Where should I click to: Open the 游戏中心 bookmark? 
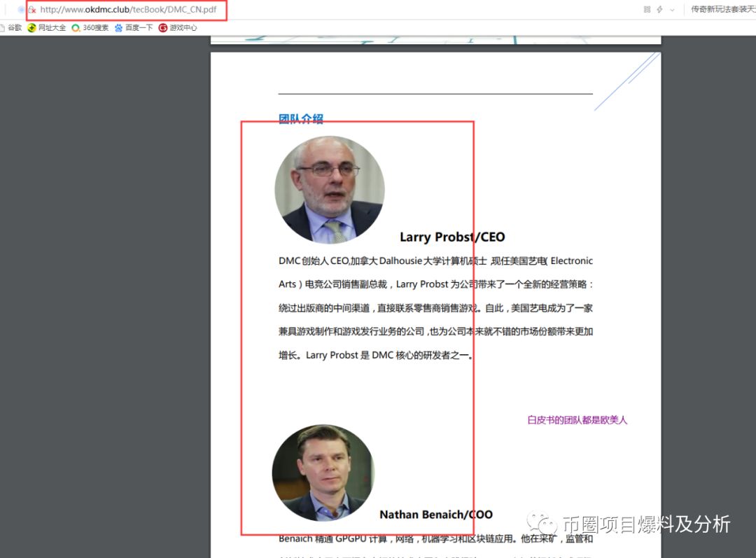tap(178, 27)
